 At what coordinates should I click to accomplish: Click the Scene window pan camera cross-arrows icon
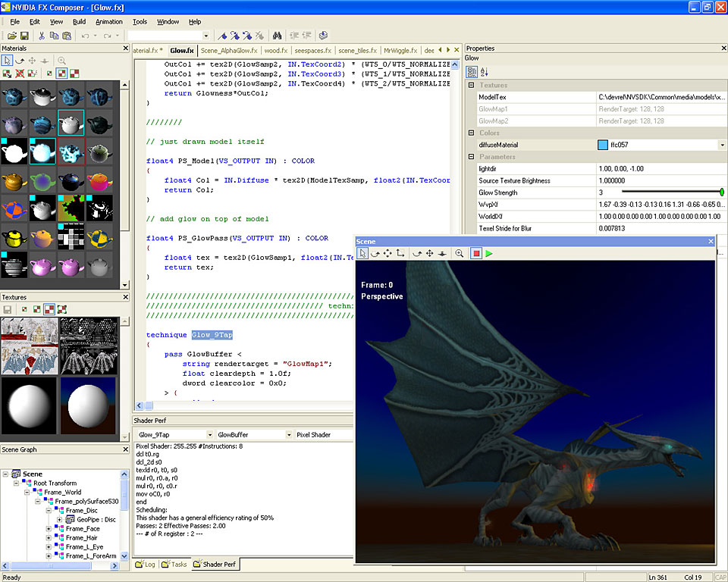pyautogui.click(x=430, y=253)
